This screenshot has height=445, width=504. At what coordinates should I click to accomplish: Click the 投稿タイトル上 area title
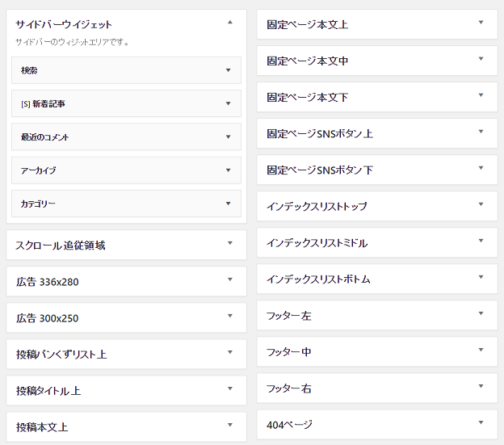click(x=48, y=391)
